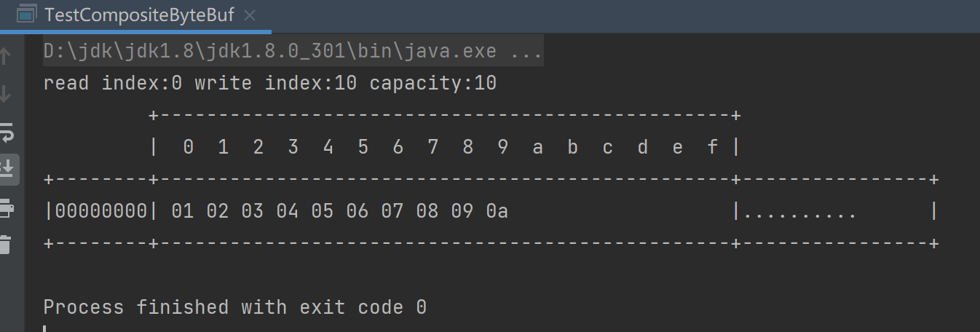Toggle soft-wrap for console output

[x=6, y=133]
